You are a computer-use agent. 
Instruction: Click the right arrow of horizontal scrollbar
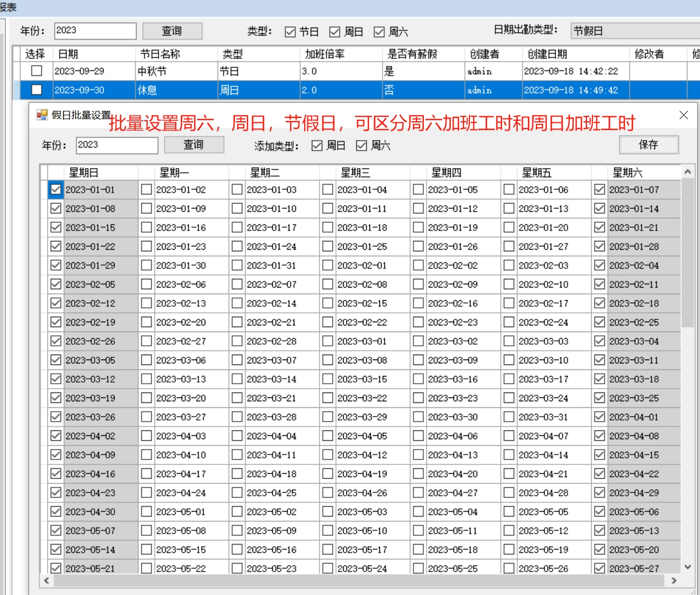674,580
